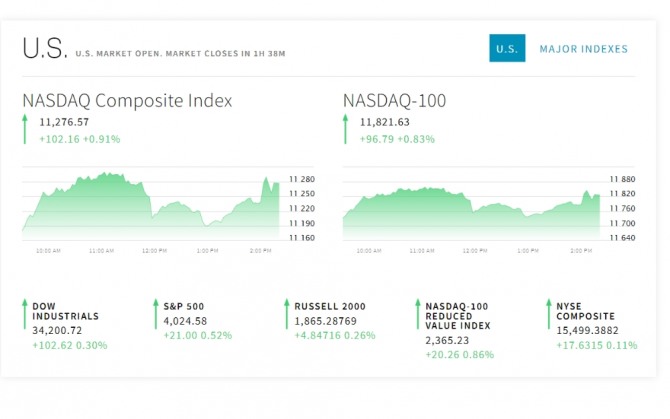670x419 pixels.
Task: Open the NASDAQ Composite Index heading
Action: 127,101
